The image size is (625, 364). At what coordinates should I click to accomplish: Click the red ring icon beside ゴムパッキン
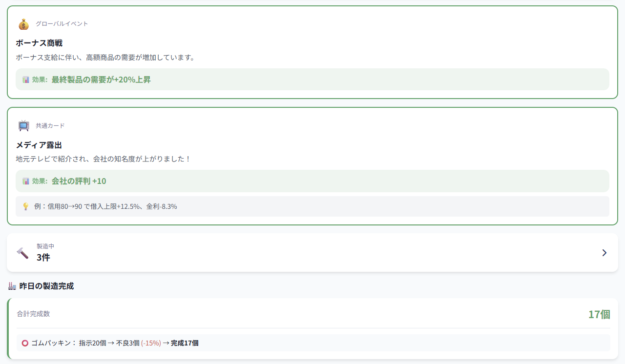pos(25,343)
